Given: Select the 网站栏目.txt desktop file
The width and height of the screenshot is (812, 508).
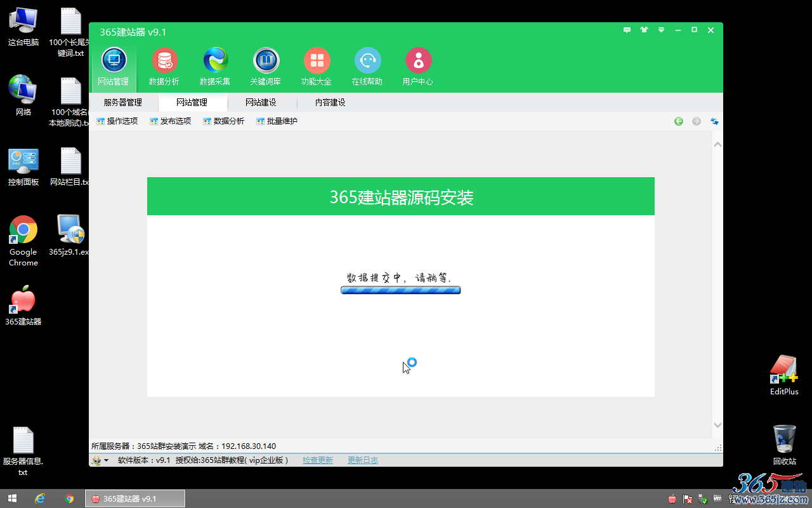Looking at the screenshot, I should pyautogui.click(x=70, y=166).
